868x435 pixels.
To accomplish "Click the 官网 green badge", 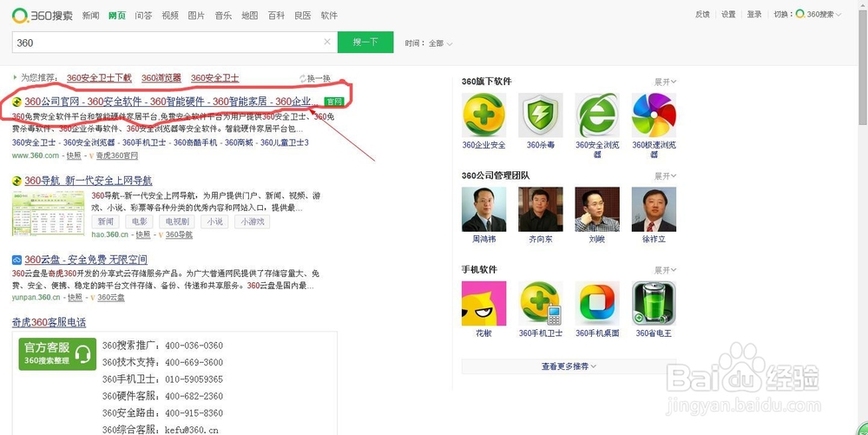I will [x=334, y=102].
